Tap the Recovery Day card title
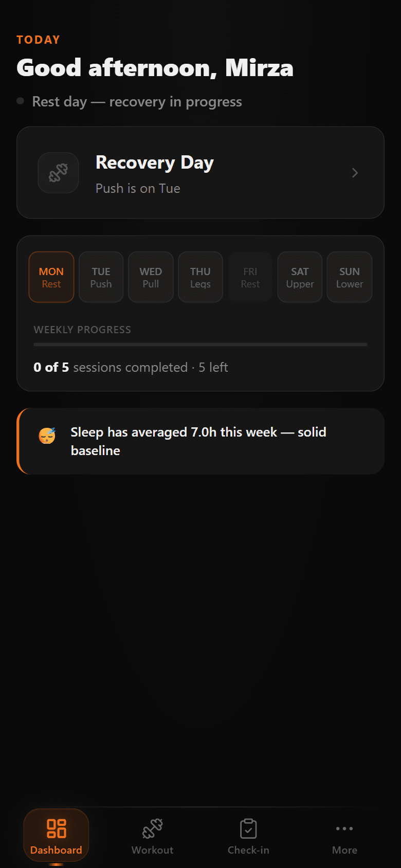 coord(154,162)
